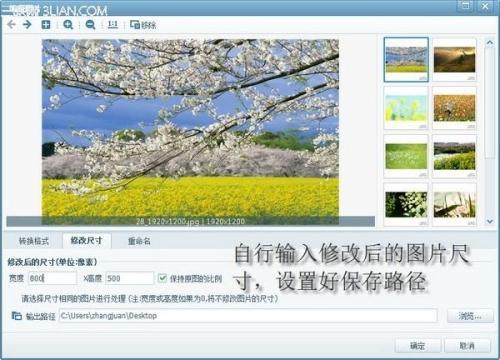The image size is (500, 360).
Task: Add images with the plus icon
Action: (46, 24)
